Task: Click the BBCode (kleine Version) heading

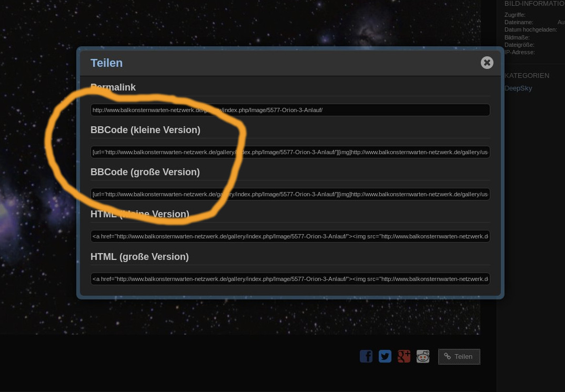Action: point(145,130)
